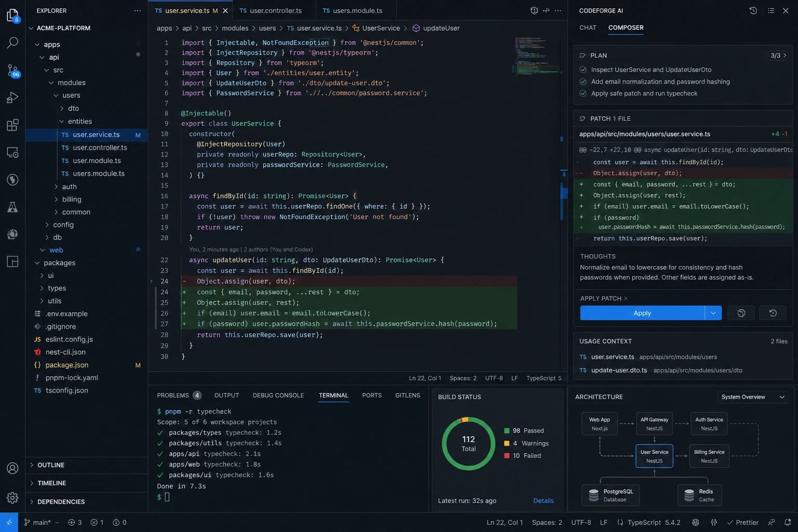This screenshot has height=532, width=798.
Task: Collapse the apps folder
Action: coord(37,44)
